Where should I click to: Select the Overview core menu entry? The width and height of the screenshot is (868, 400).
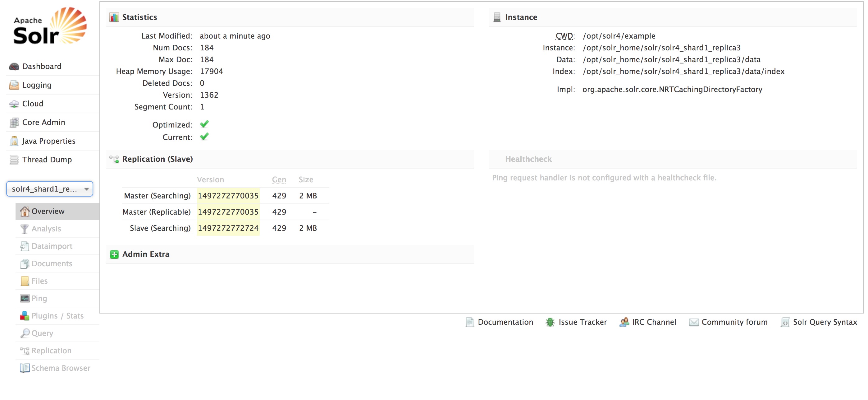[57, 212]
